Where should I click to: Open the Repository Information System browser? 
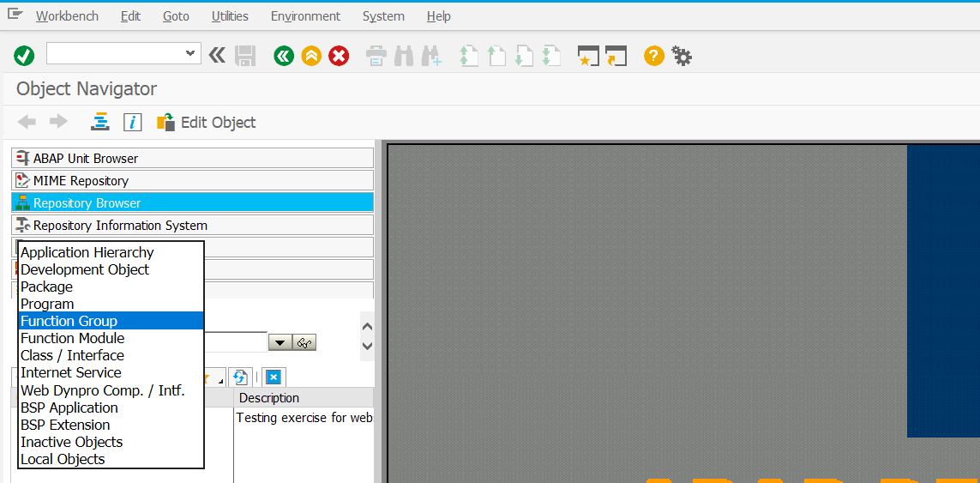click(120, 225)
